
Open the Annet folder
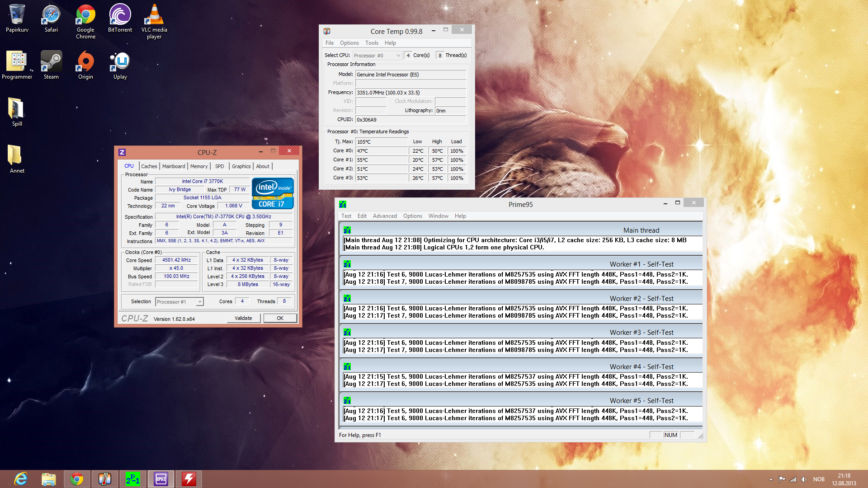[17, 160]
